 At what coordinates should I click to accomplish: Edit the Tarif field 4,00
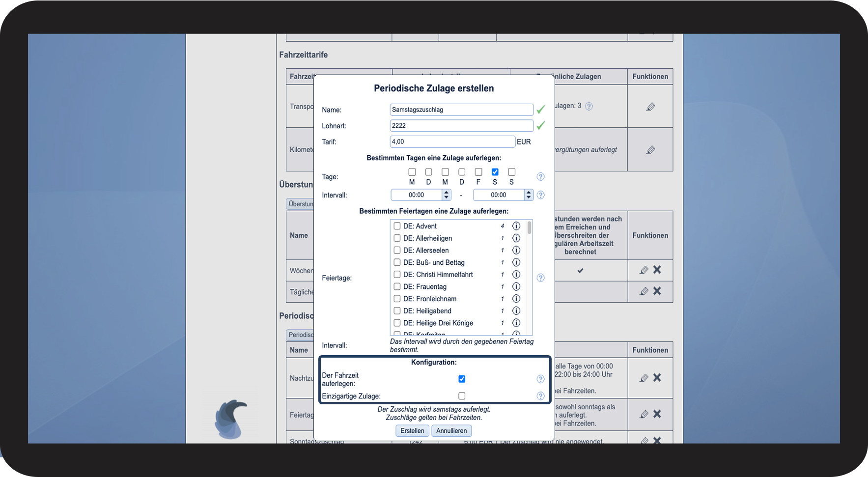tap(452, 141)
